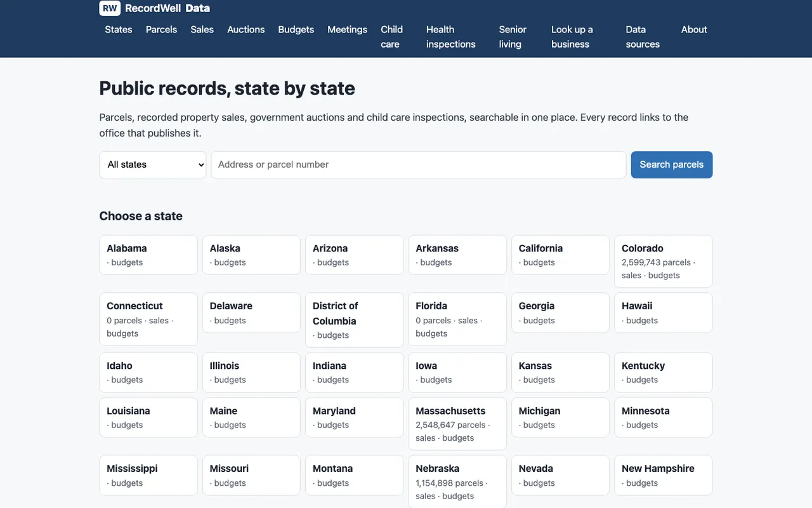Open Massachusetts with 2,548,647 parcels
Screen dimensions: 812x508
click(457, 424)
